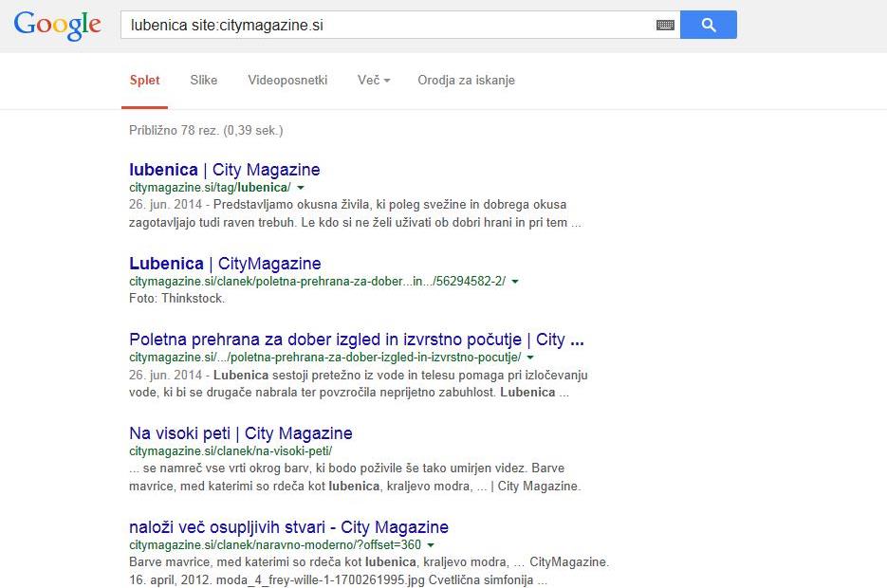
Task: Select the Splet tab
Action: click(145, 81)
